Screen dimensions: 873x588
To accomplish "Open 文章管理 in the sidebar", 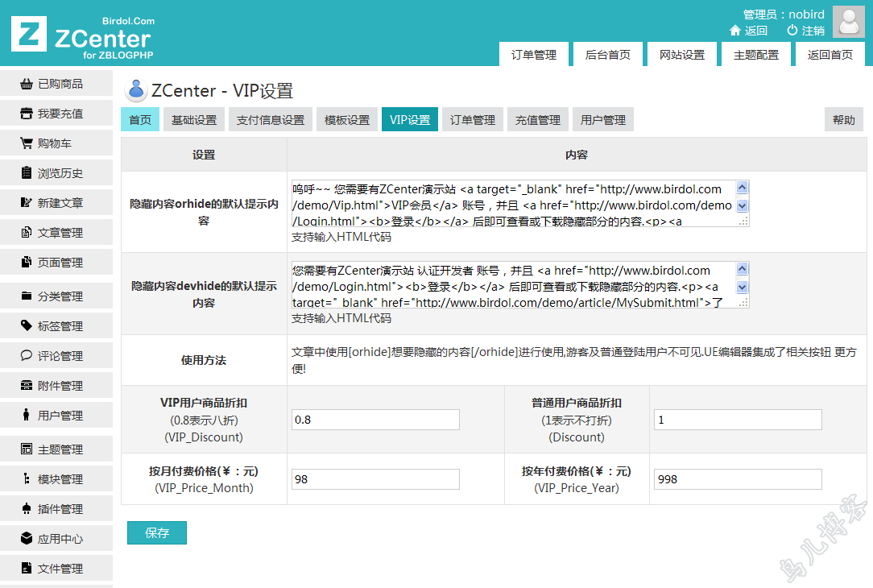I will pos(56,233).
